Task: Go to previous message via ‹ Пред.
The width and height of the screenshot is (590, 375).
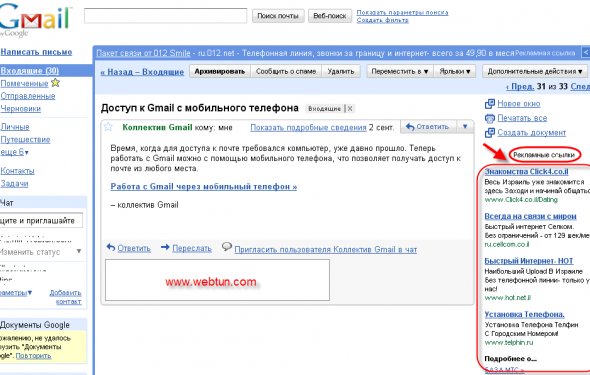Action: (x=520, y=86)
